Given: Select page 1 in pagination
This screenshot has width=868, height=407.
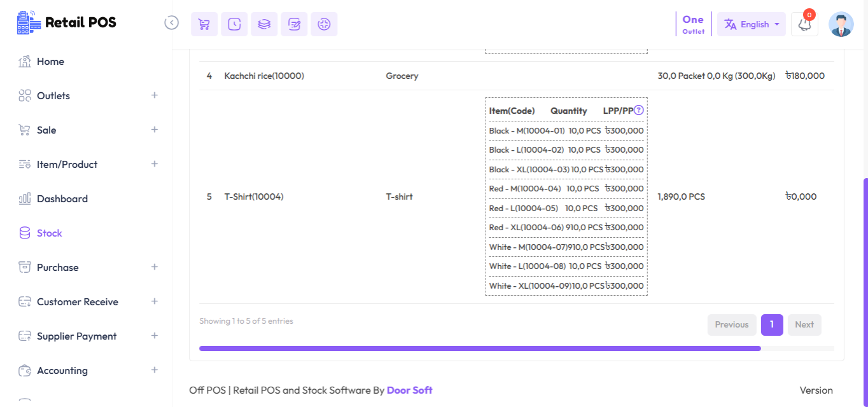Looking at the screenshot, I should (x=771, y=325).
